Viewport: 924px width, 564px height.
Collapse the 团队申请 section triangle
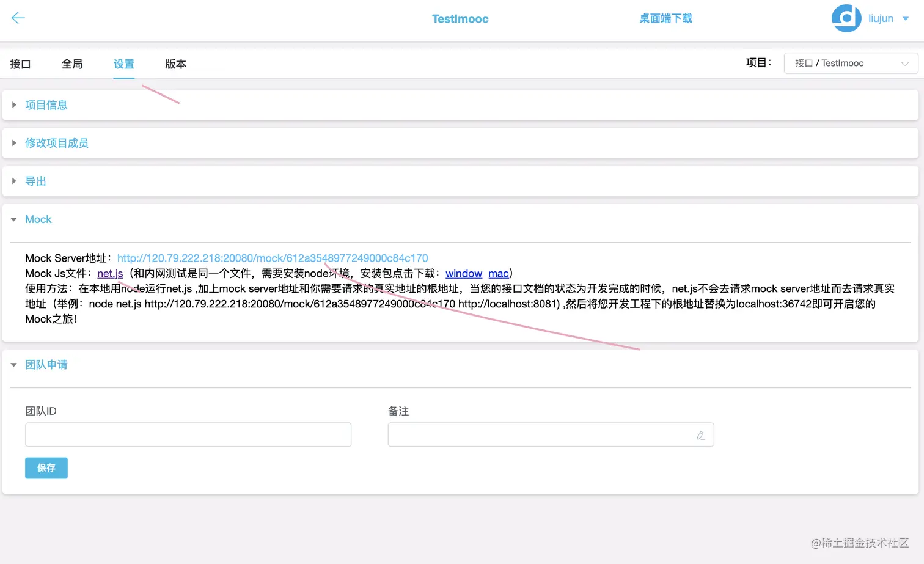pyautogui.click(x=13, y=365)
